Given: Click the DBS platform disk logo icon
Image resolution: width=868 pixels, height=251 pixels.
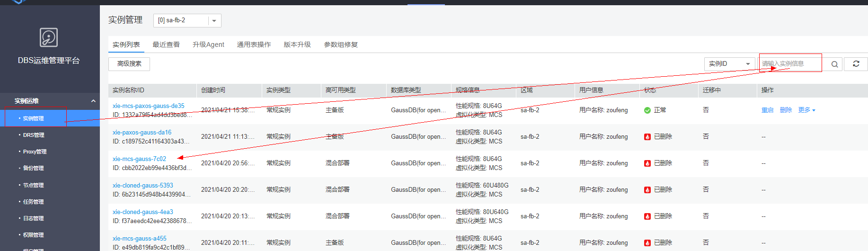Looking at the screenshot, I should click(x=49, y=37).
